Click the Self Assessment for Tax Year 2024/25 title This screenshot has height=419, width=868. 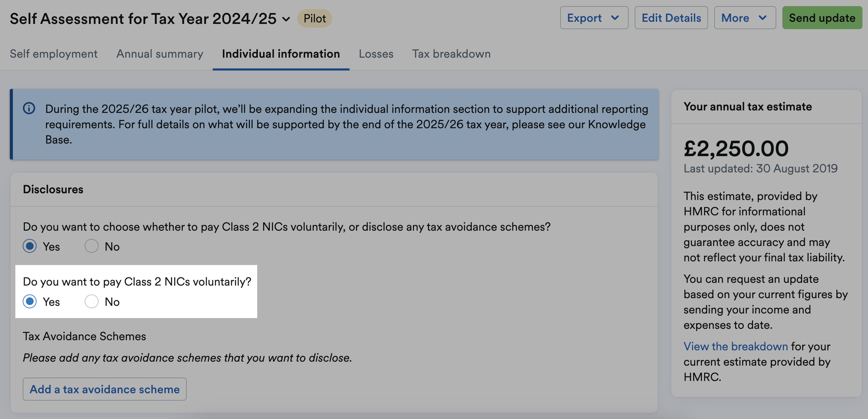click(143, 18)
